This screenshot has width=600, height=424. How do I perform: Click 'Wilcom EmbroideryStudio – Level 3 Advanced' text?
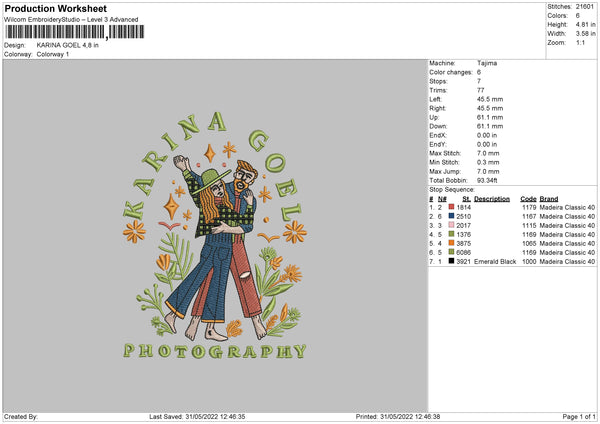coord(71,20)
